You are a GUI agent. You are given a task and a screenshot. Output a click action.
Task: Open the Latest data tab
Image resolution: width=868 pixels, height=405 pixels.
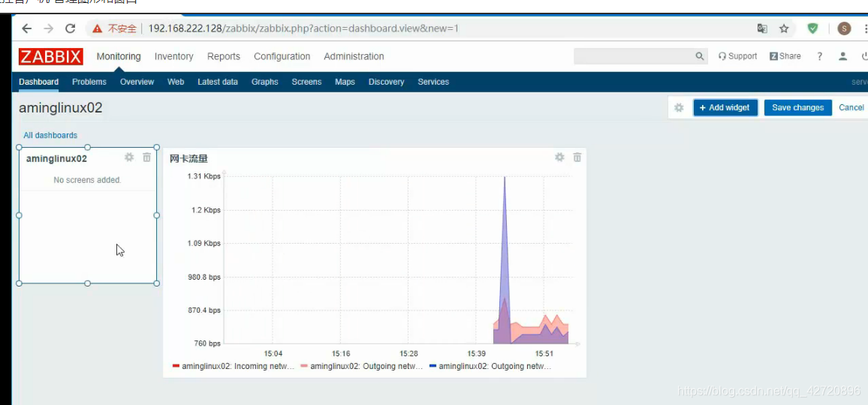(x=218, y=82)
